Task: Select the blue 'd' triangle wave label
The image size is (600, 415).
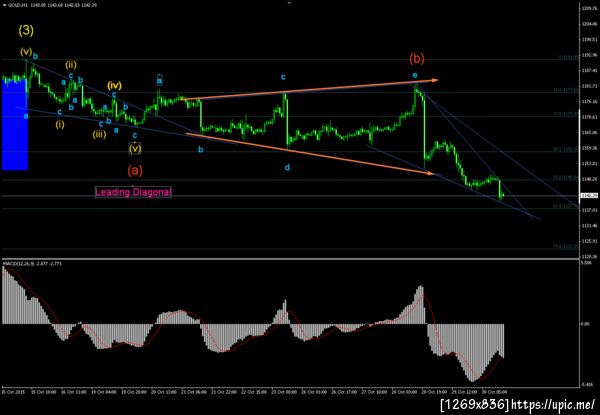Action: click(x=287, y=167)
